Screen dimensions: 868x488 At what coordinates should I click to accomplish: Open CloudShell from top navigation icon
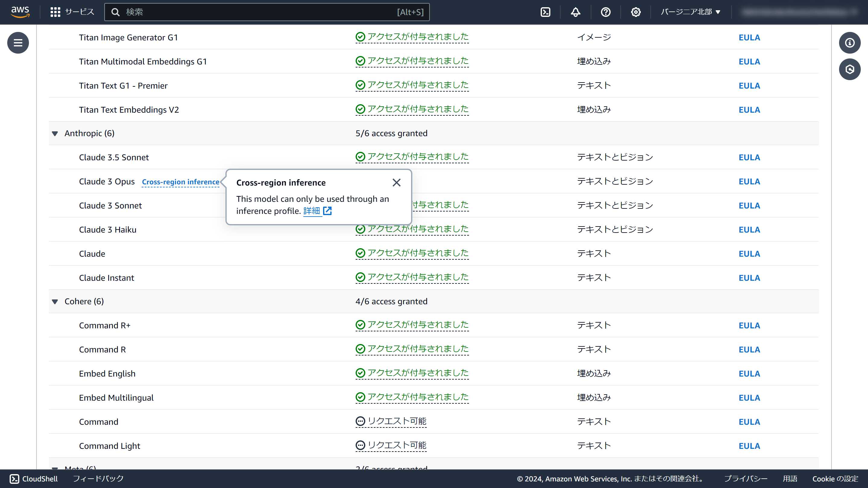click(545, 12)
